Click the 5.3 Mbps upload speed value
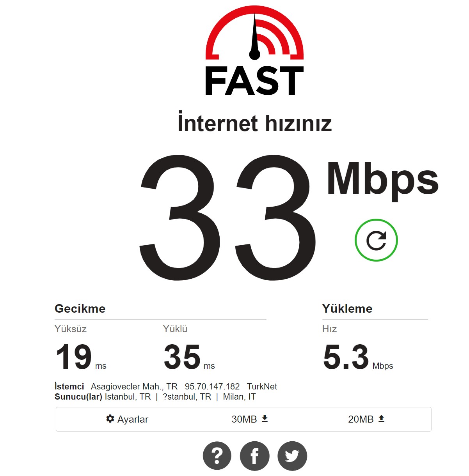 pyautogui.click(x=358, y=357)
